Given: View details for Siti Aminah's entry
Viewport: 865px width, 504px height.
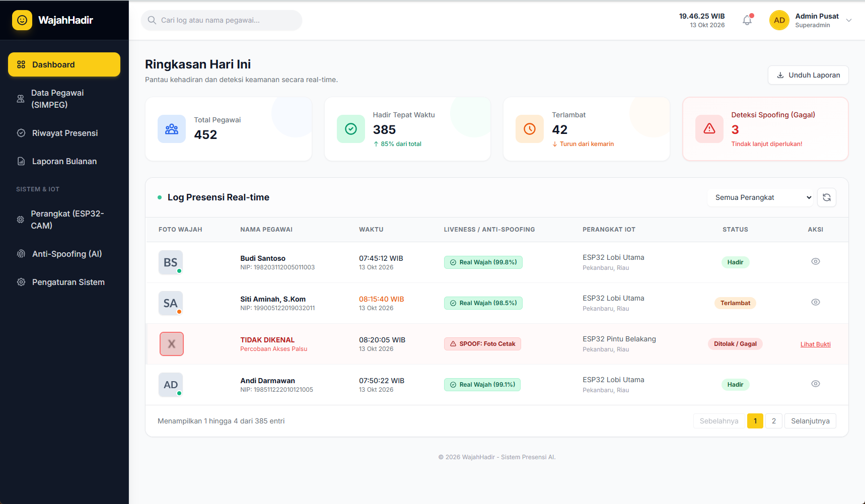Looking at the screenshot, I should pyautogui.click(x=816, y=302).
